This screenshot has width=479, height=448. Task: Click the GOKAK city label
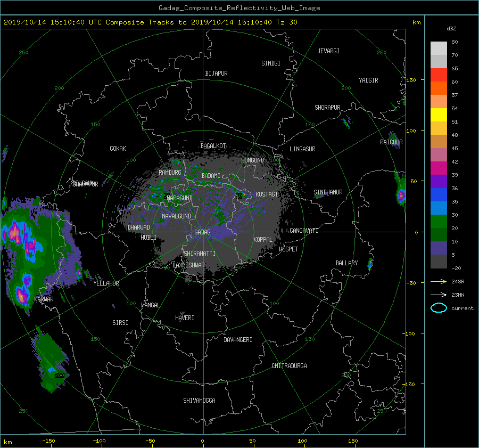coord(118,148)
